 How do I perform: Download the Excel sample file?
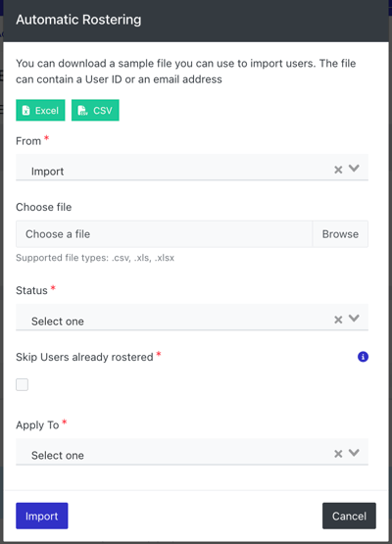tap(40, 111)
